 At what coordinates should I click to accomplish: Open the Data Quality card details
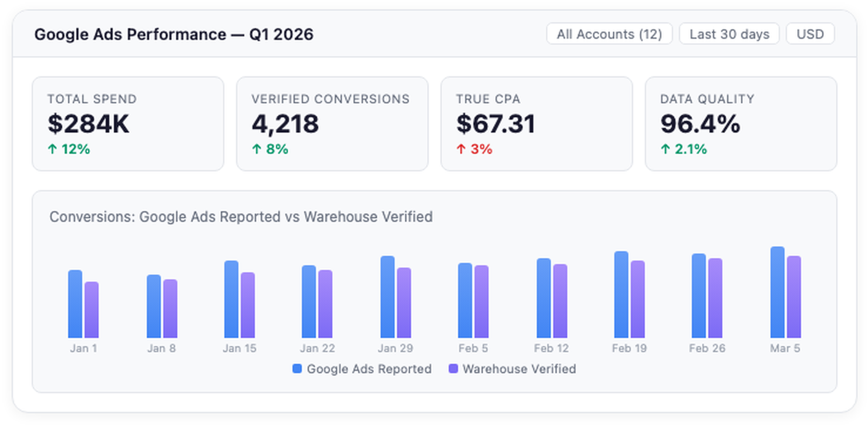pos(741,123)
